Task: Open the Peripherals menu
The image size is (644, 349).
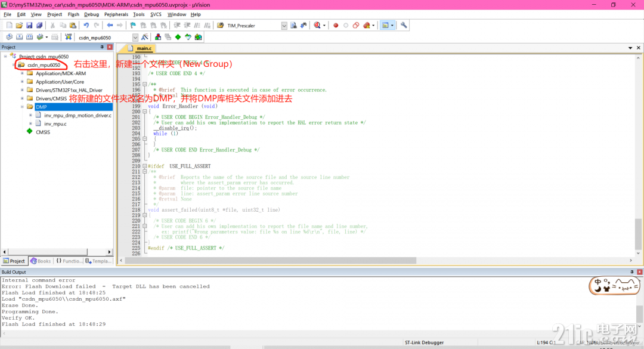Action: (116, 14)
